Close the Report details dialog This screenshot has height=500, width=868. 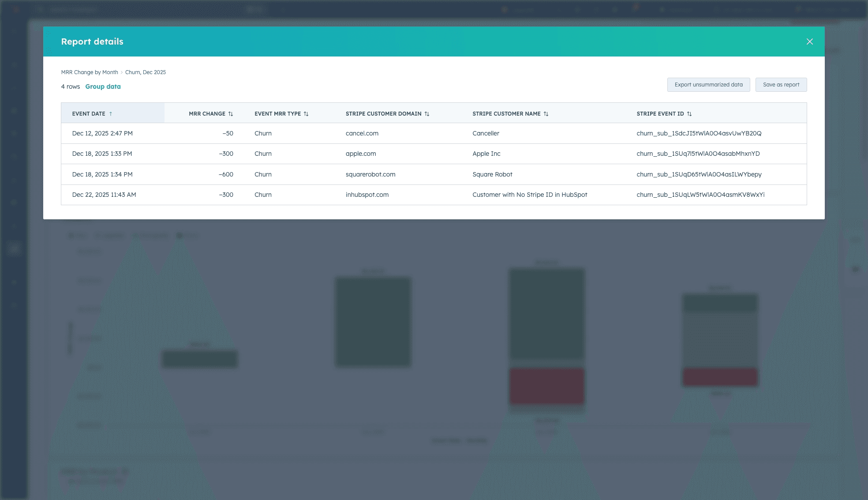809,41
